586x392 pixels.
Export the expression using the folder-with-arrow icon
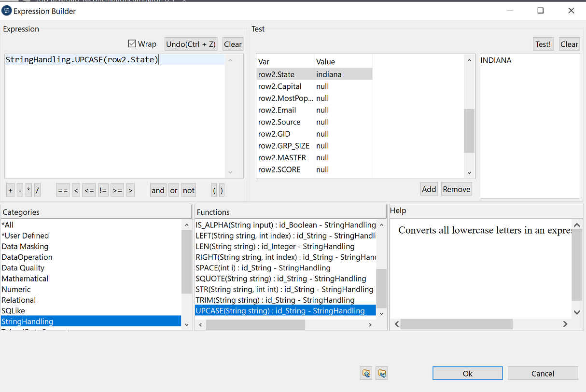coord(381,373)
